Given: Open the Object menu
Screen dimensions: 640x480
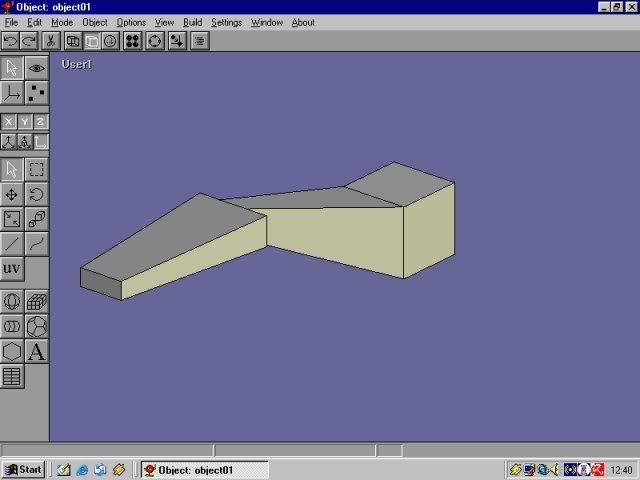Looking at the screenshot, I should click(94, 22).
